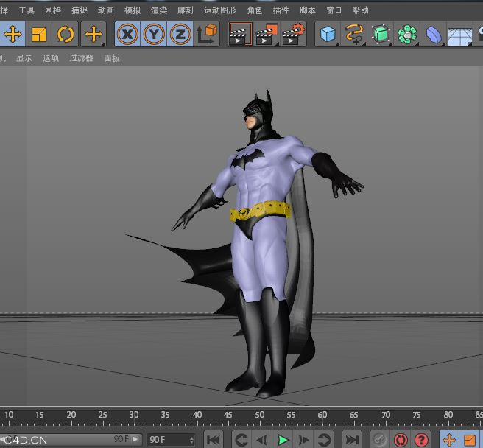
Task: Open the 工具 menu
Action: coord(27,10)
